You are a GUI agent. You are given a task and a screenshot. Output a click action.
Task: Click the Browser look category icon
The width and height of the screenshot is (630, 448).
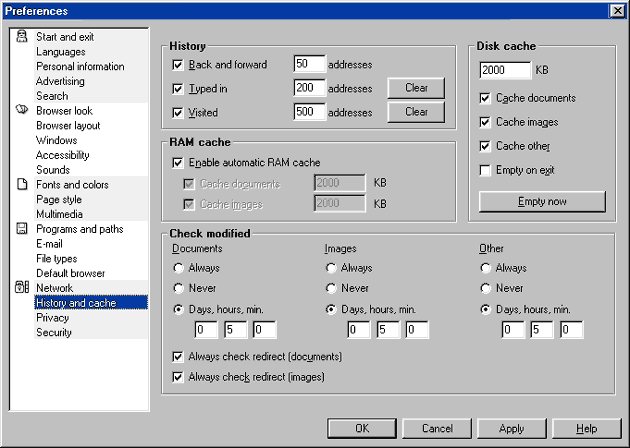pyautogui.click(x=22, y=110)
